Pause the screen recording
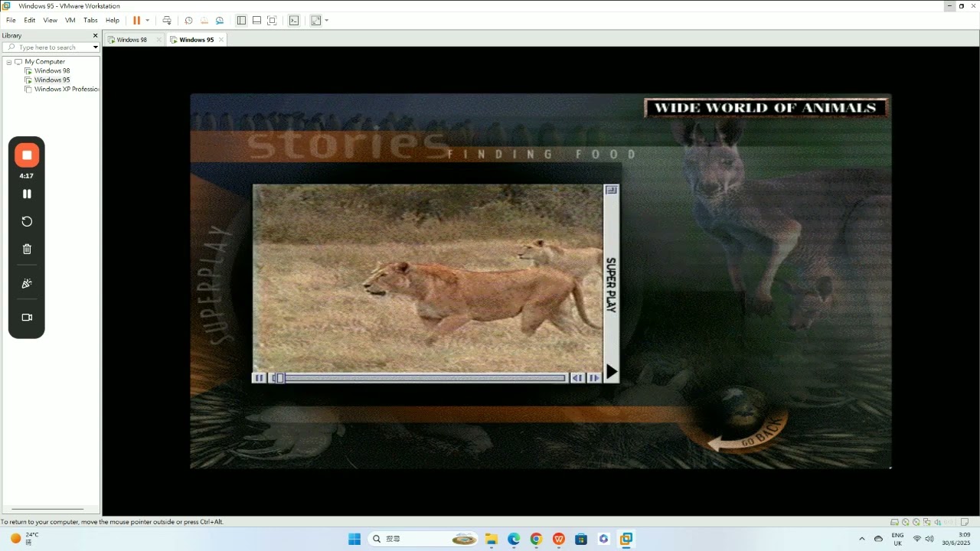 27,194
